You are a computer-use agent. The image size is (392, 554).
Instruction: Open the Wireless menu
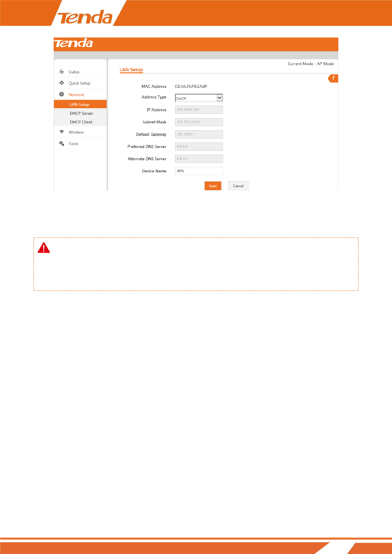[80, 132]
